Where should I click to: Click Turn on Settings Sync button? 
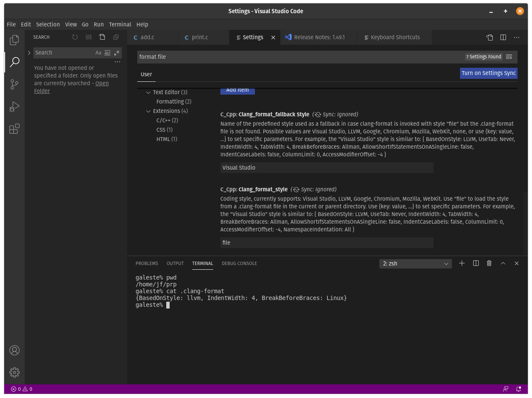coord(489,73)
